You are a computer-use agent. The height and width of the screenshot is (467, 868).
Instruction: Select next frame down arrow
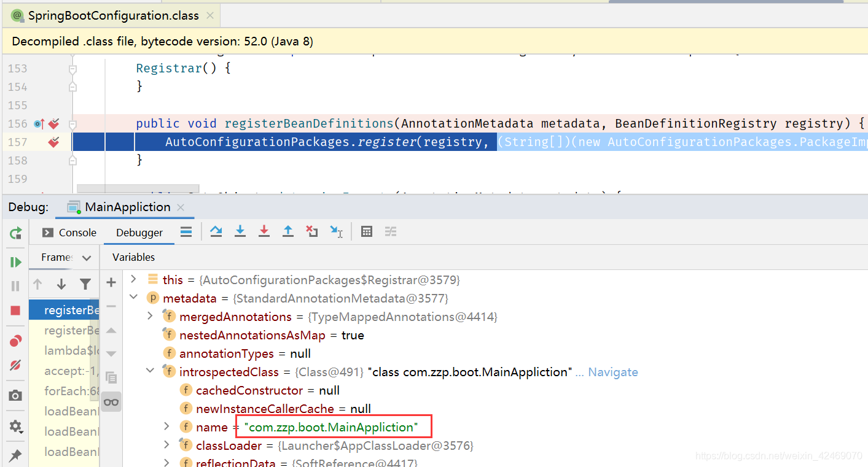[x=61, y=284]
